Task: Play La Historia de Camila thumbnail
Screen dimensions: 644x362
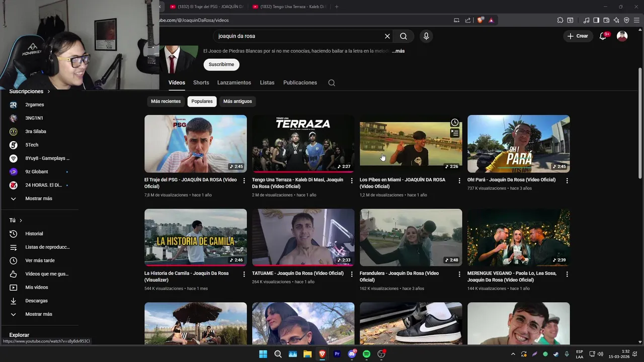Action: coord(196,237)
